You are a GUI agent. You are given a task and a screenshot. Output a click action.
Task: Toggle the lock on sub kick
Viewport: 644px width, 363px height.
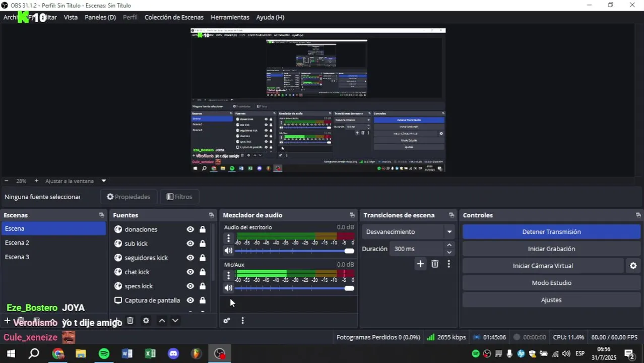coord(203,244)
